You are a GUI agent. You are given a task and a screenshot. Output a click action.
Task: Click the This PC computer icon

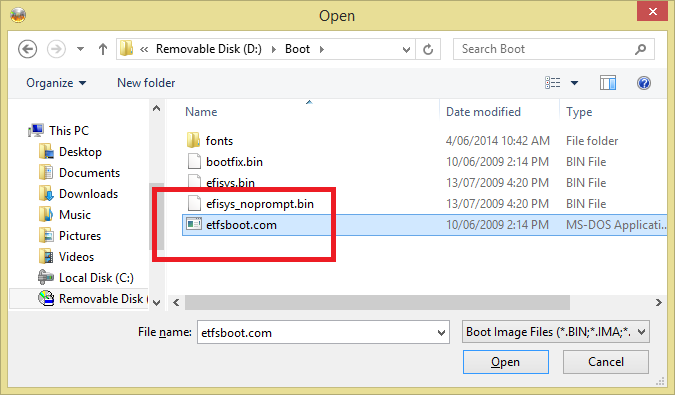[36, 130]
